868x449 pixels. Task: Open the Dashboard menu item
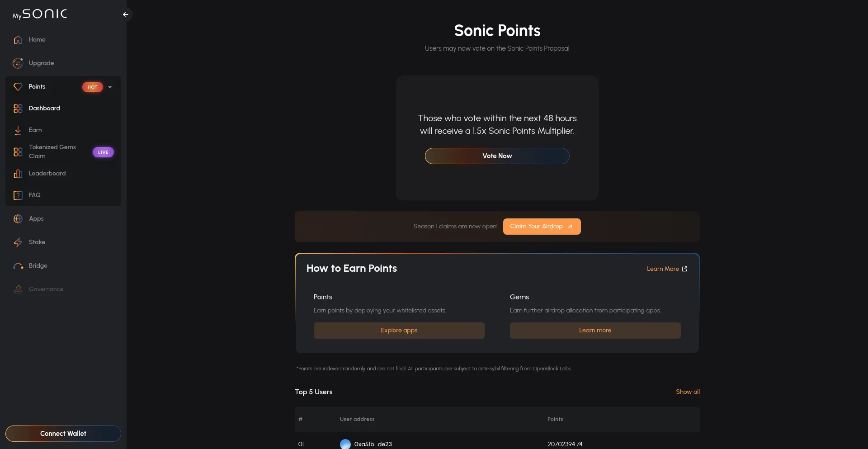point(44,109)
